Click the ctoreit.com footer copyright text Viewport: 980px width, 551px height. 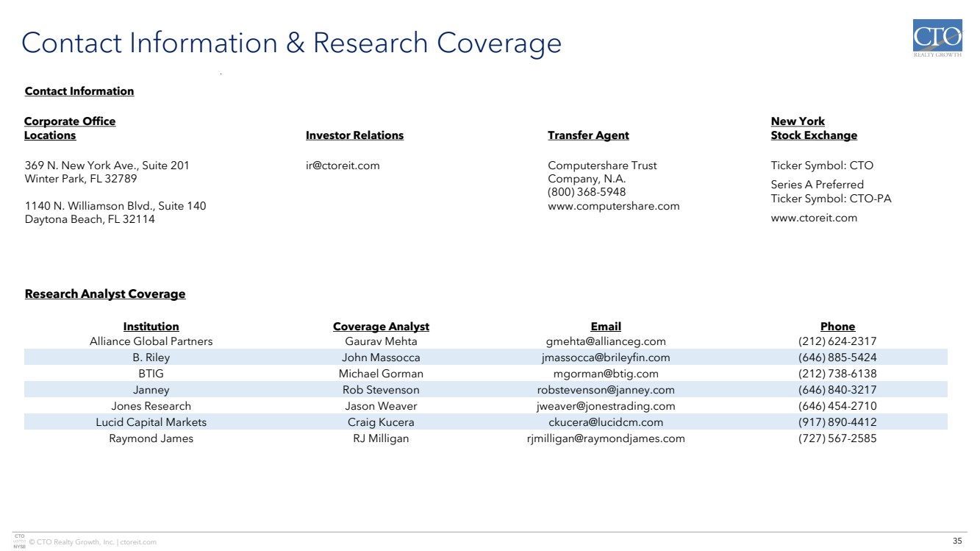(93, 542)
